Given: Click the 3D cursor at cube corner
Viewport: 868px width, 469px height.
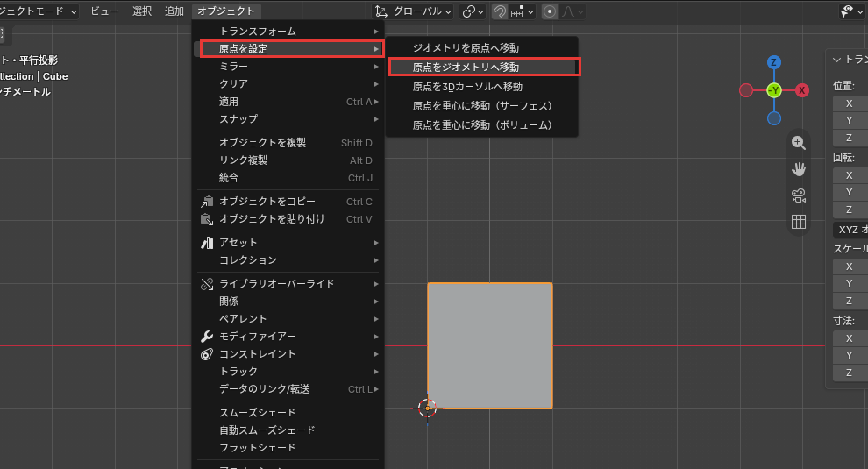Looking at the screenshot, I should [427, 409].
